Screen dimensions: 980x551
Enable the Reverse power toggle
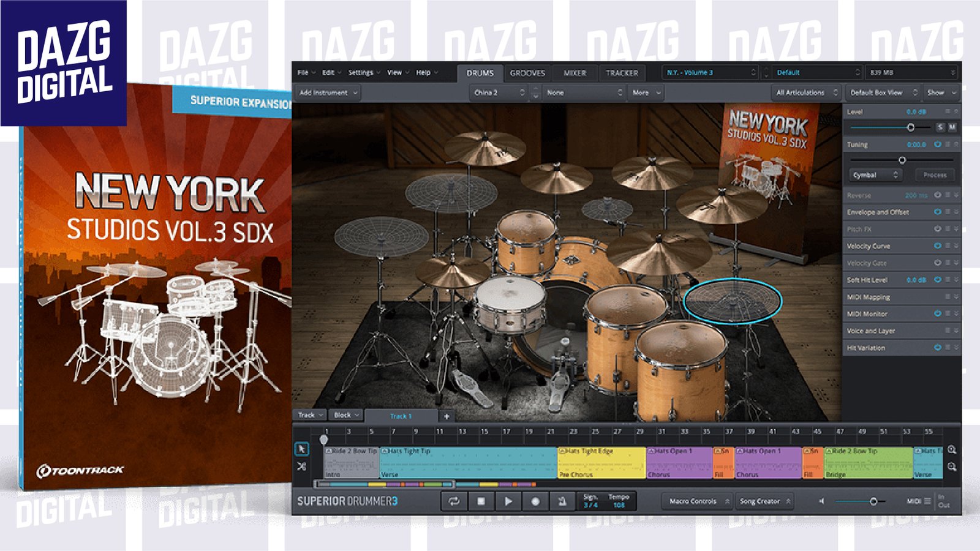(x=937, y=195)
